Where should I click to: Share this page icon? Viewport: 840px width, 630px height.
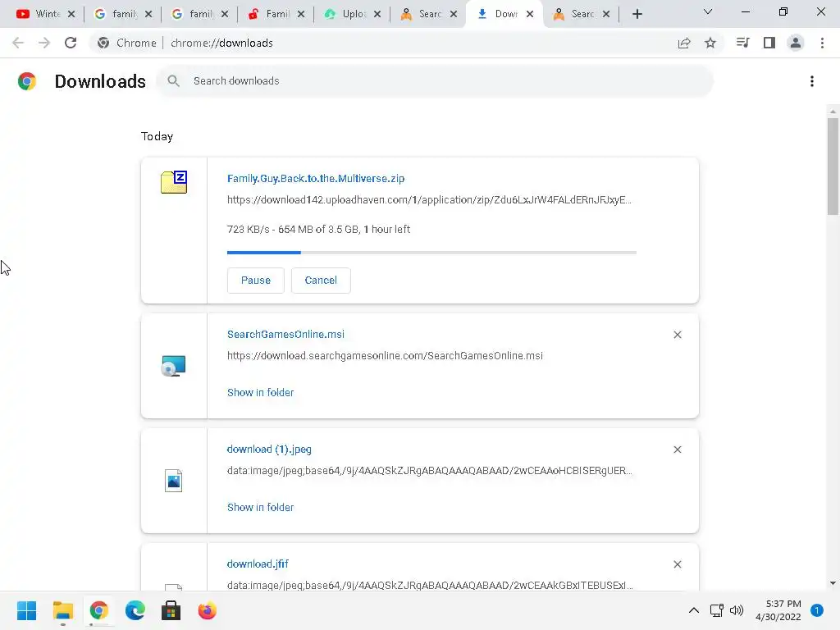(x=684, y=43)
